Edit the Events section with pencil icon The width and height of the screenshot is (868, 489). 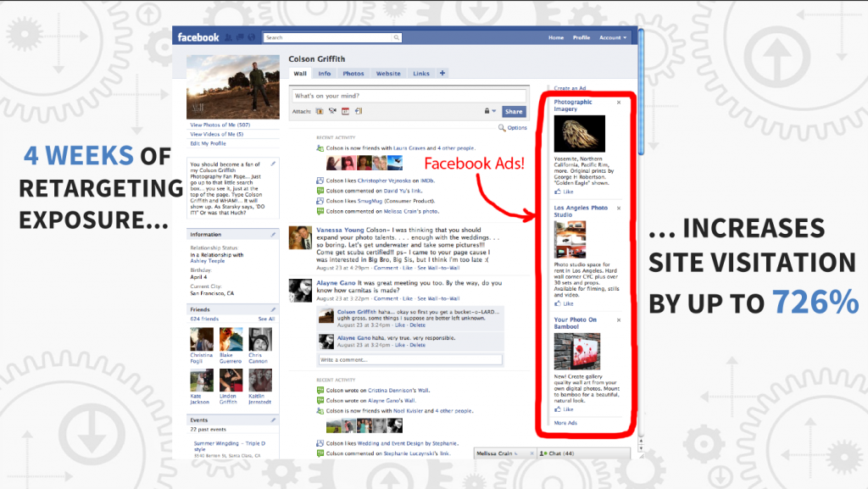(x=273, y=420)
